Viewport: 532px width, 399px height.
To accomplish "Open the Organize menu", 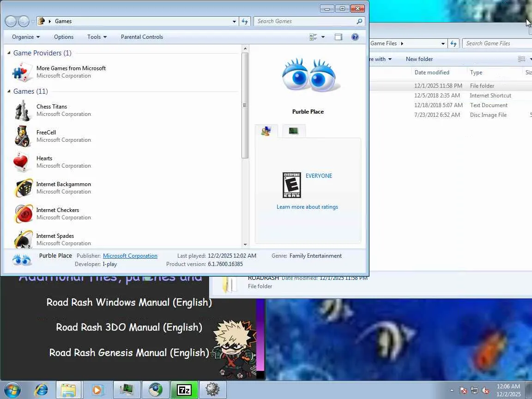I will click(x=26, y=37).
